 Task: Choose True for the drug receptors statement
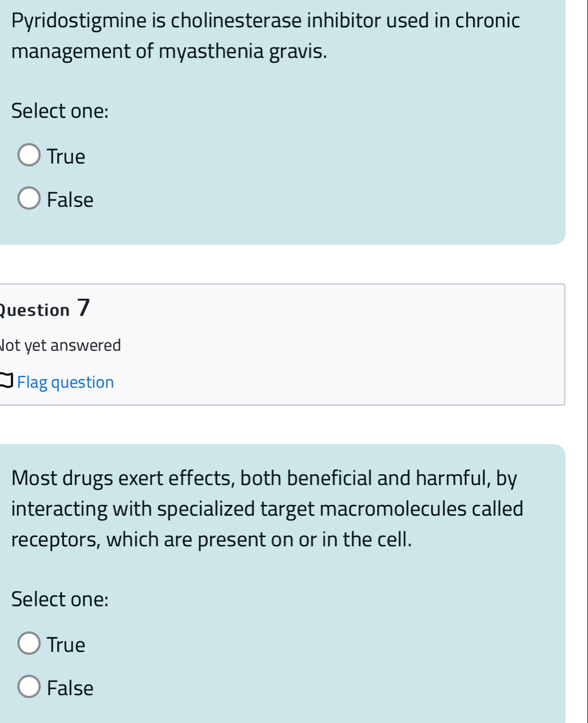[x=29, y=645]
